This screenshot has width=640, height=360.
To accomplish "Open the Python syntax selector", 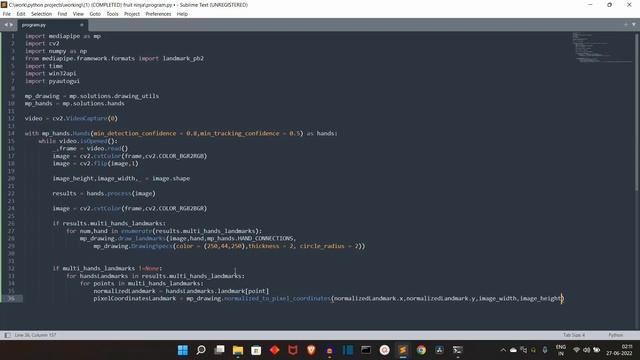I will point(616,335).
